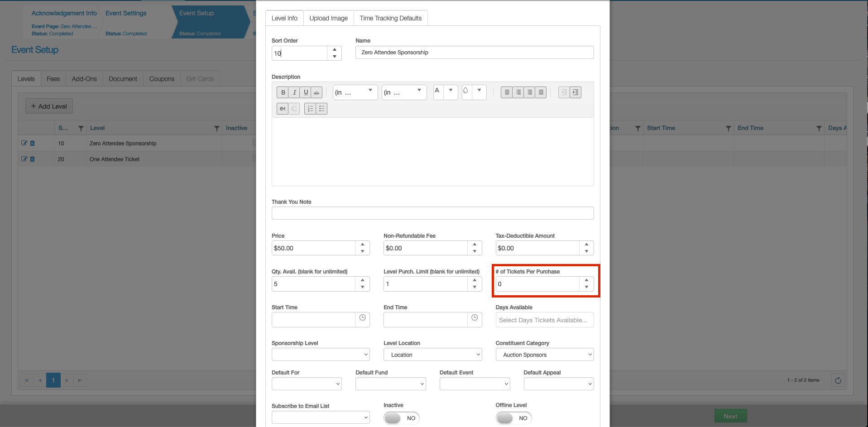Switch to the Upload Image tab

pyautogui.click(x=328, y=18)
